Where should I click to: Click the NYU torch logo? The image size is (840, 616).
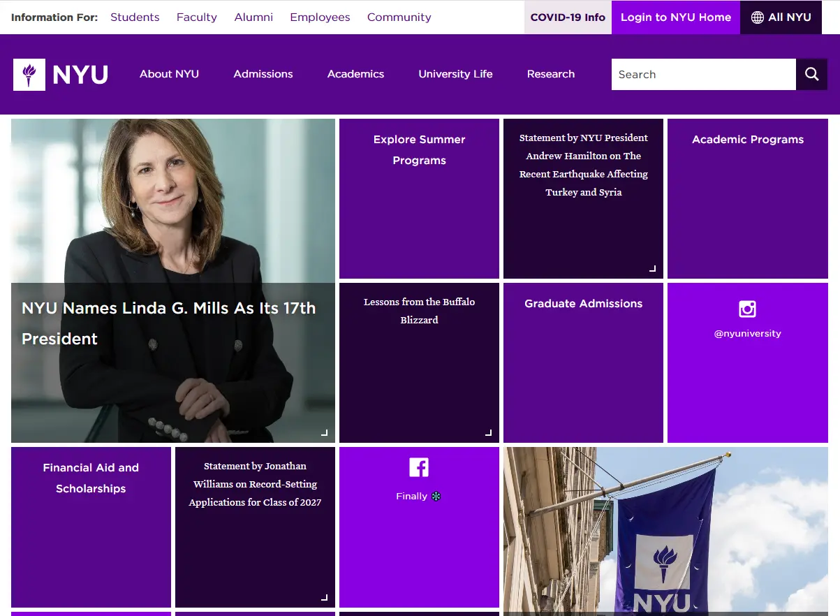click(x=29, y=74)
